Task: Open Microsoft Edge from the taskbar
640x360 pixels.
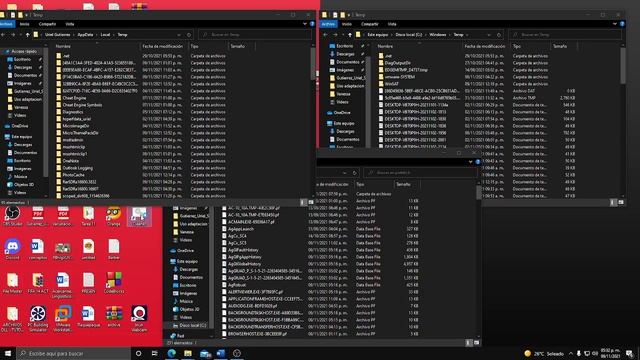Action: coord(171,353)
